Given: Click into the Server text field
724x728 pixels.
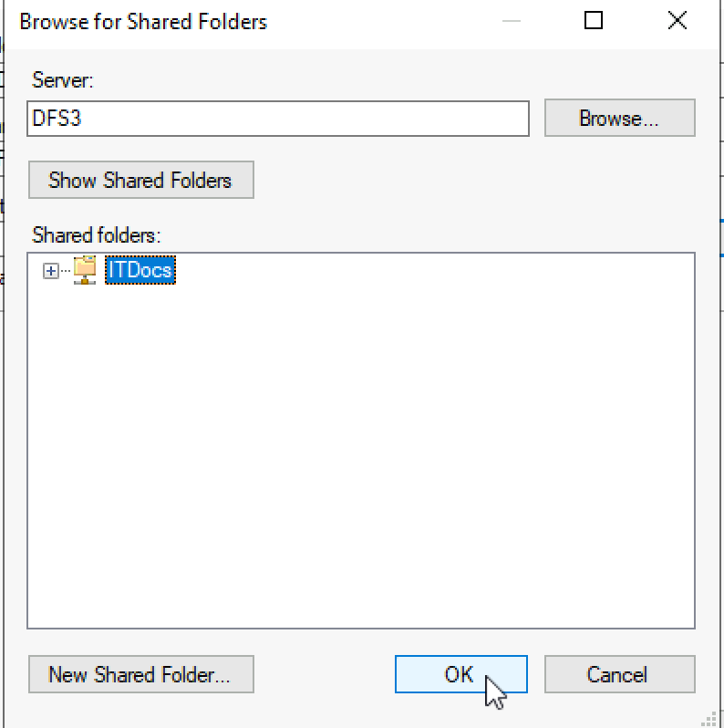Looking at the screenshot, I should [278, 119].
